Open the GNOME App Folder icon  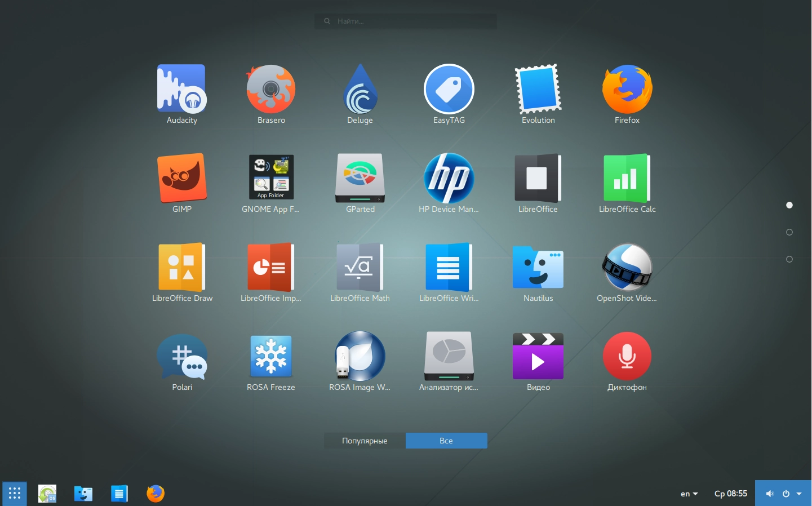[x=271, y=178]
